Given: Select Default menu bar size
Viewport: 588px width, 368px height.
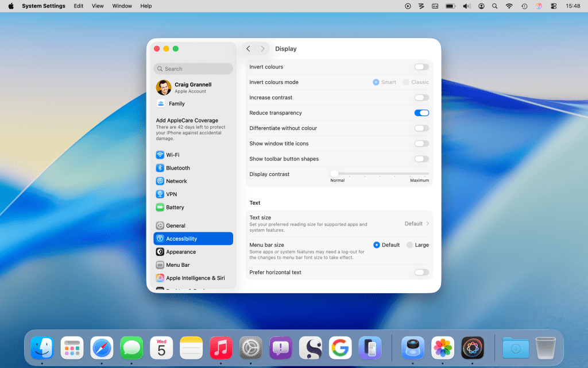Looking at the screenshot, I should click(x=377, y=245).
